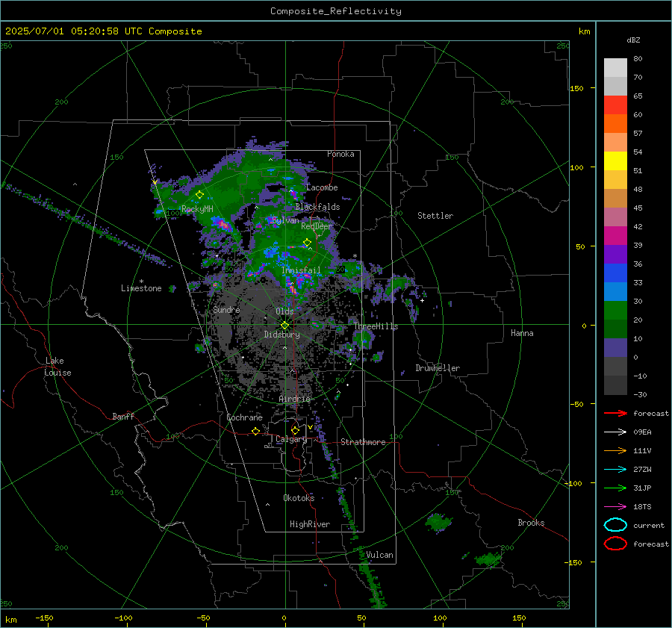Click the green echo cluster west of Brooks
The width and height of the screenshot is (672, 628).
438,523
